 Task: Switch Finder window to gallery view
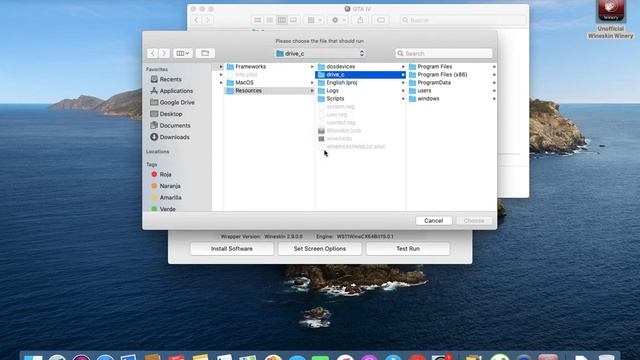pos(293,20)
